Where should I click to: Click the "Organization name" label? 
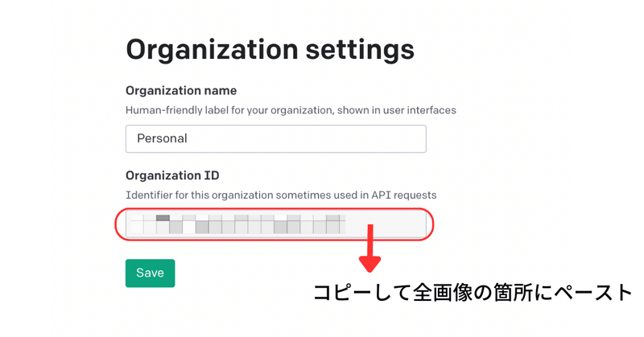(181, 90)
